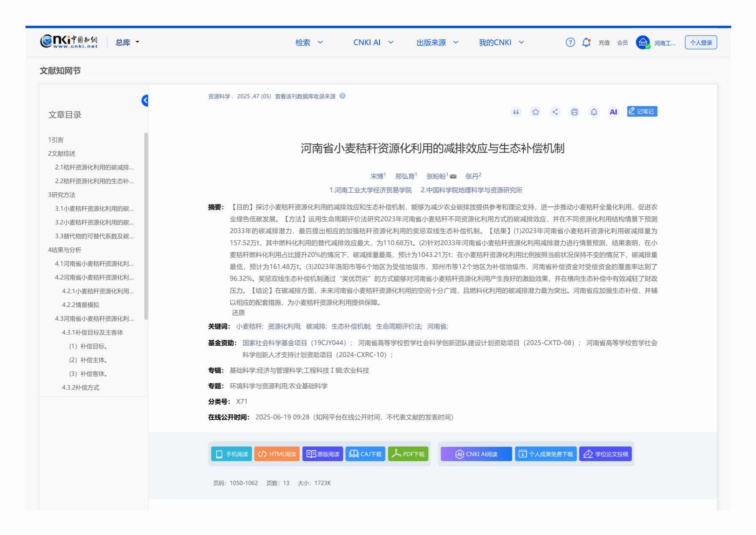Click the 记笔记 notes button
Image resolution: width=756 pixels, height=535 pixels.
(642, 112)
